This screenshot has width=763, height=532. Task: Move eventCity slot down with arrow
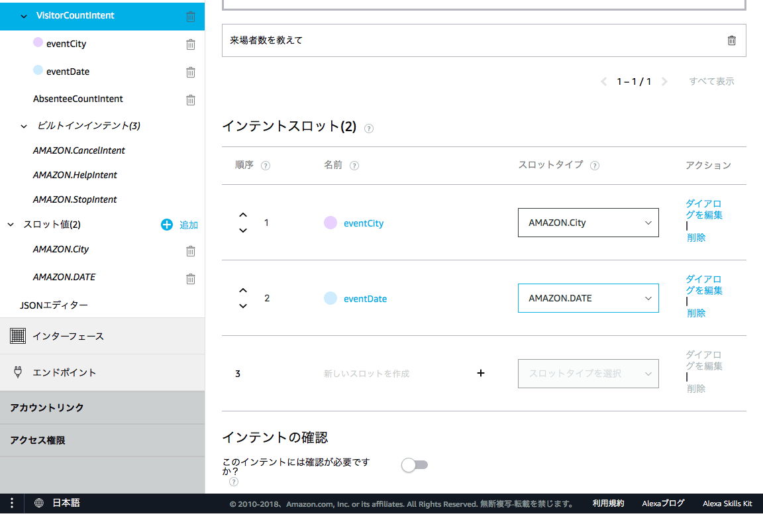(243, 231)
